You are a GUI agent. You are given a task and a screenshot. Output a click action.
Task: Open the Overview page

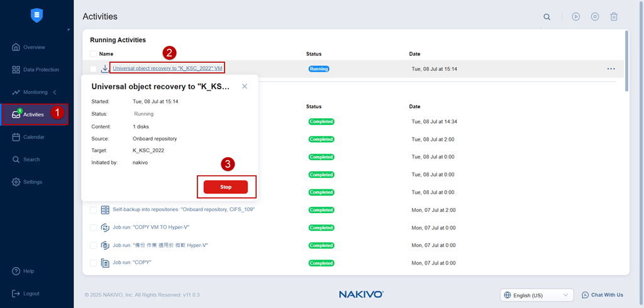(29, 47)
